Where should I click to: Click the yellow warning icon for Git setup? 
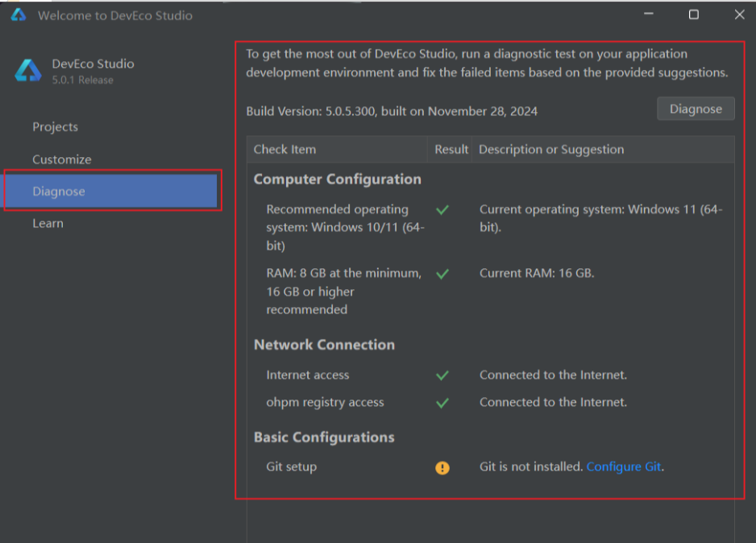click(442, 467)
